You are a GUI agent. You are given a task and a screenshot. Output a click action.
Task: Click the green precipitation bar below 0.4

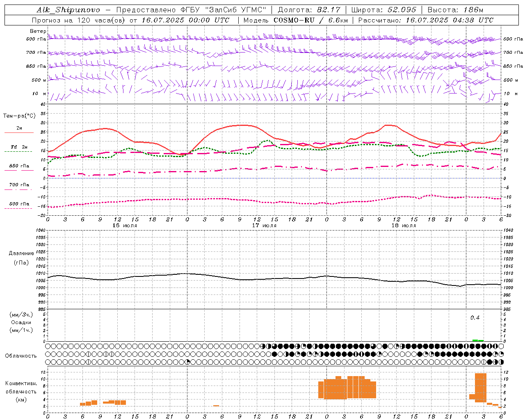click(478, 340)
